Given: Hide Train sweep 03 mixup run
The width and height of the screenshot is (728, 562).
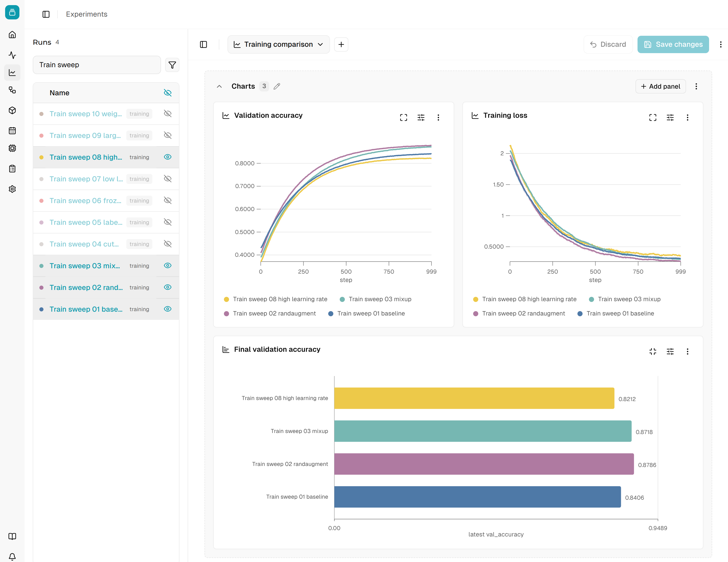Looking at the screenshot, I should (168, 265).
